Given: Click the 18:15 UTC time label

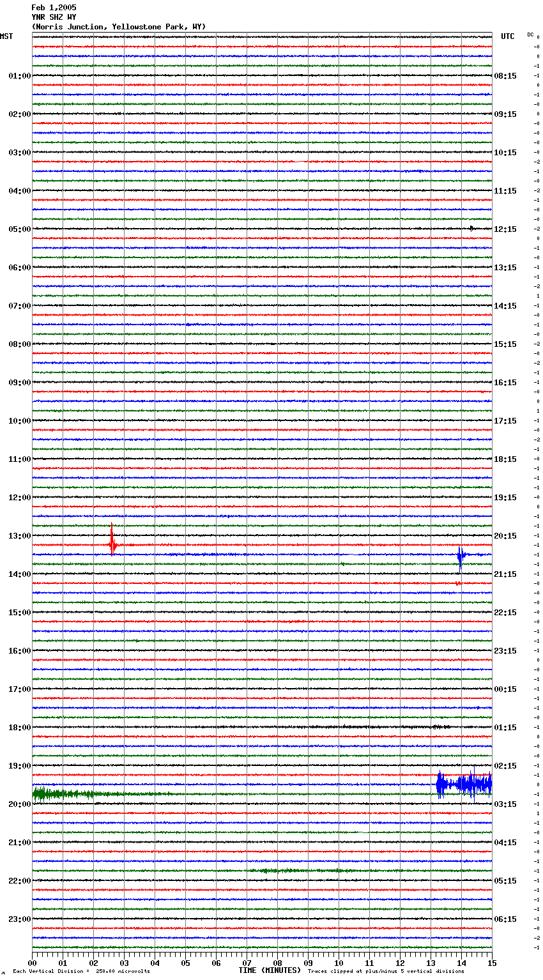Looking at the screenshot, I should (x=505, y=459).
